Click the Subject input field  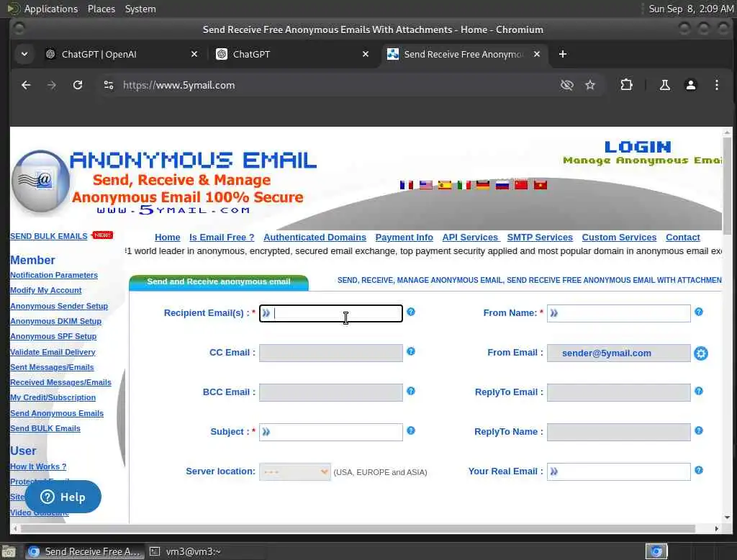tap(331, 432)
